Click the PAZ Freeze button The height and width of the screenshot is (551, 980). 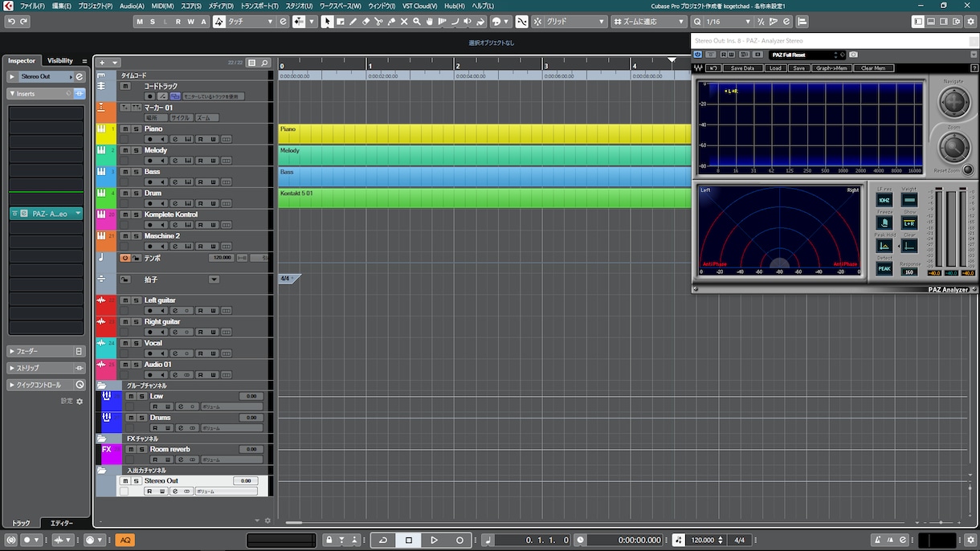(884, 222)
